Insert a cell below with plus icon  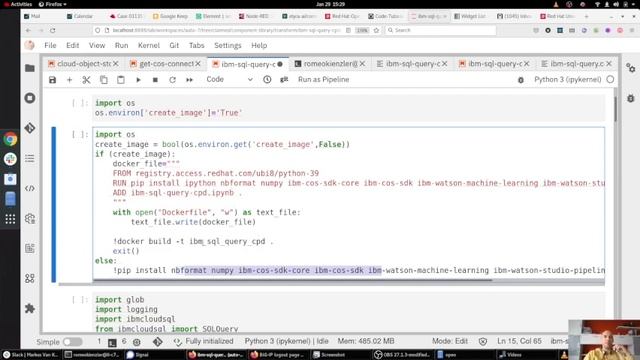[69, 80]
